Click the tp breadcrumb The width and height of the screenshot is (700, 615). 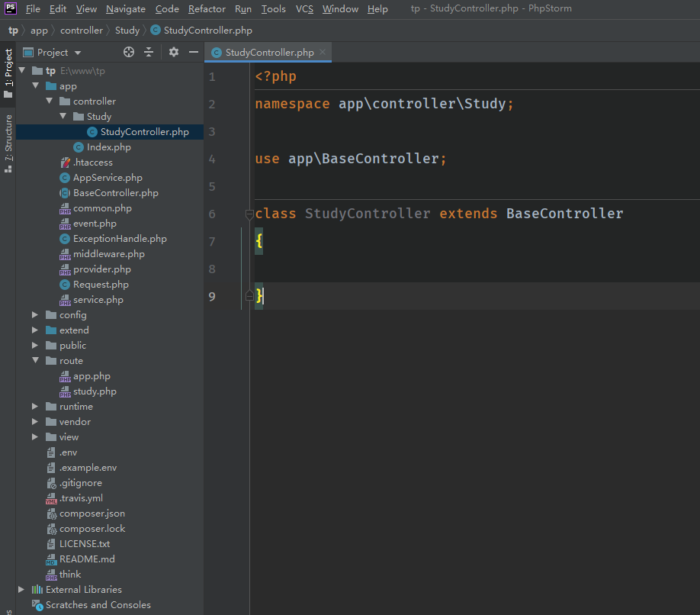(14, 31)
